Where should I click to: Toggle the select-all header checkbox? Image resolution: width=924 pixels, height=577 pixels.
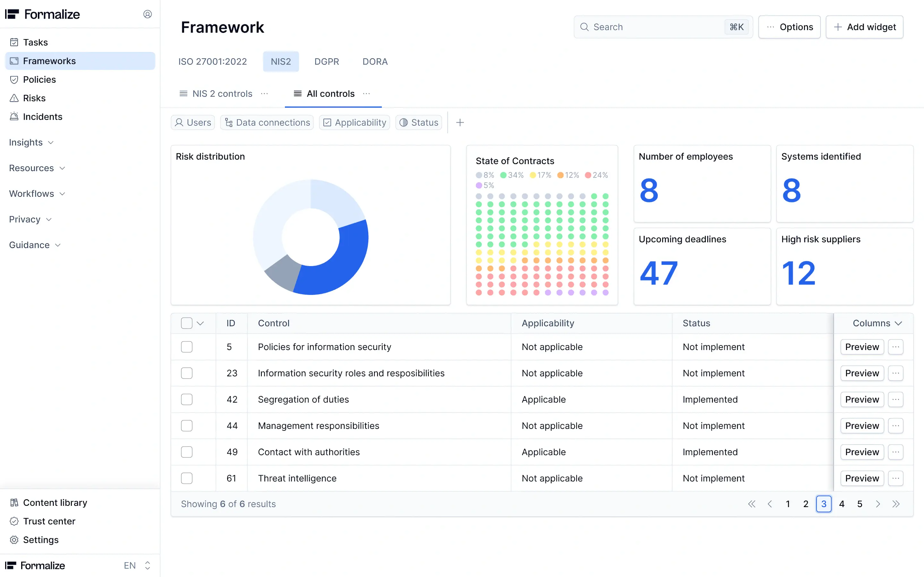pyautogui.click(x=187, y=323)
